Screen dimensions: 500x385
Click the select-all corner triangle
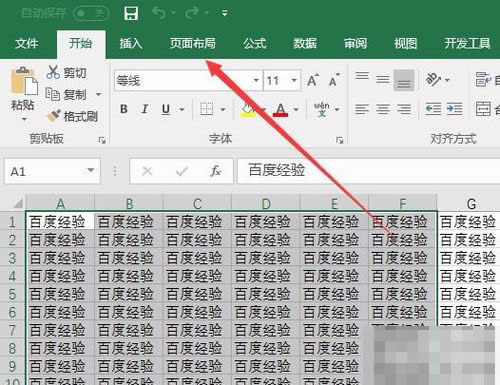tap(17, 203)
